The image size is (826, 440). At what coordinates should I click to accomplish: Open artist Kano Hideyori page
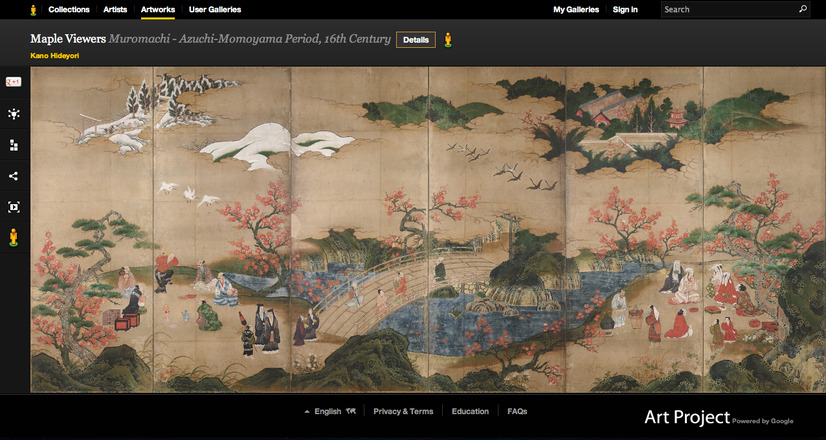(x=55, y=56)
